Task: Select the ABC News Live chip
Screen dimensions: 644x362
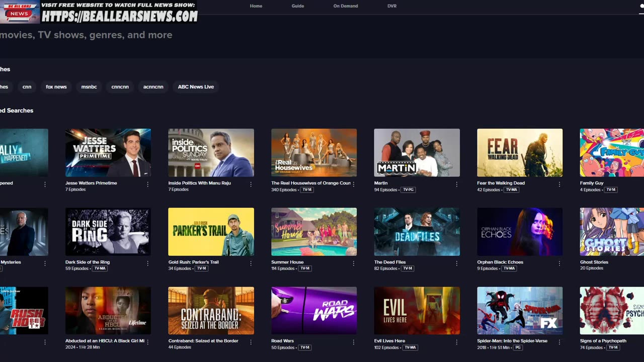Action: click(196, 87)
